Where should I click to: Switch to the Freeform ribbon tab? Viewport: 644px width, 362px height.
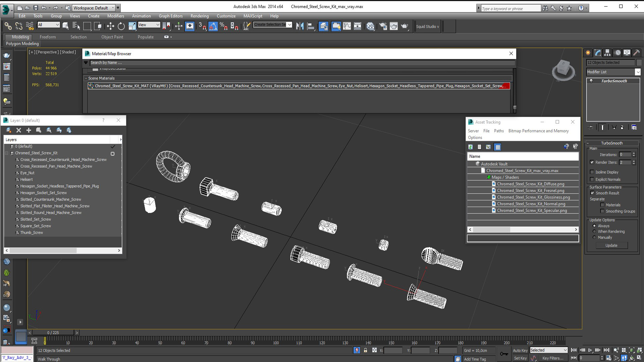pyautogui.click(x=48, y=37)
